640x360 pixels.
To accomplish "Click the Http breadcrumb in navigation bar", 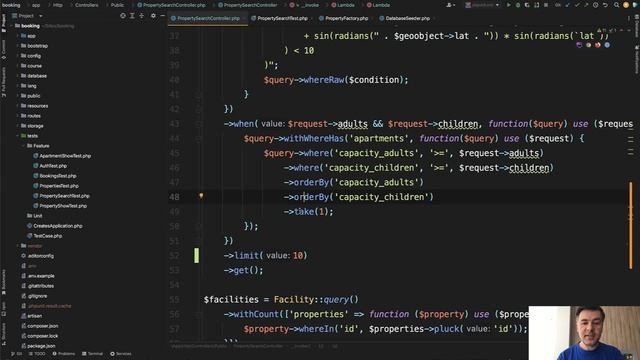I will click(58, 5).
